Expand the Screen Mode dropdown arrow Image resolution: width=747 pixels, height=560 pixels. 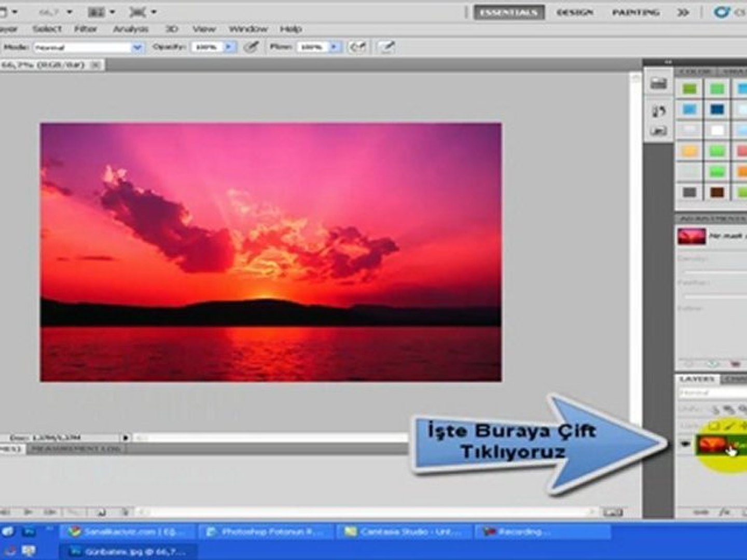154,11
